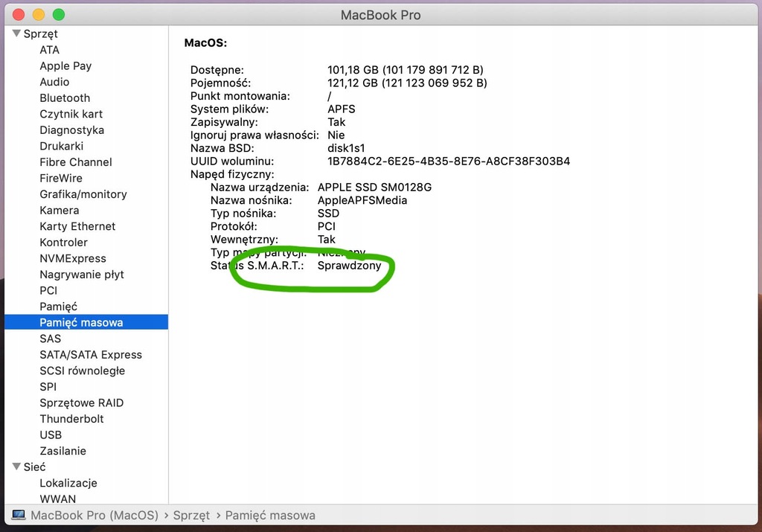Click Sprzęt breadcrumb in path bar
The height and width of the screenshot is (532, 762).
pyautogui.click(x=191, y=515)
